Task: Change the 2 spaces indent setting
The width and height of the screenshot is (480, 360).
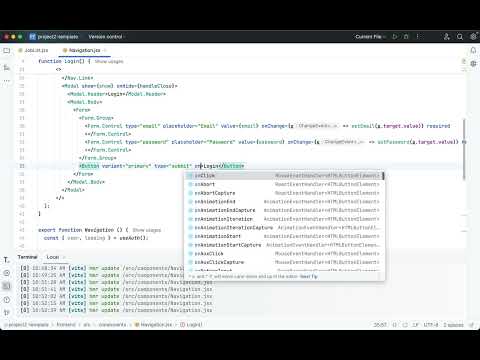Action: [453, 325]
